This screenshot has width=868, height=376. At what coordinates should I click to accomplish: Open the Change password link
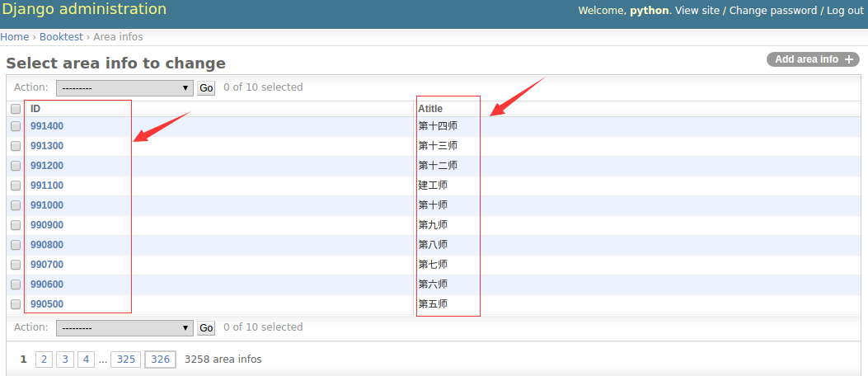(x=772, y=10)
